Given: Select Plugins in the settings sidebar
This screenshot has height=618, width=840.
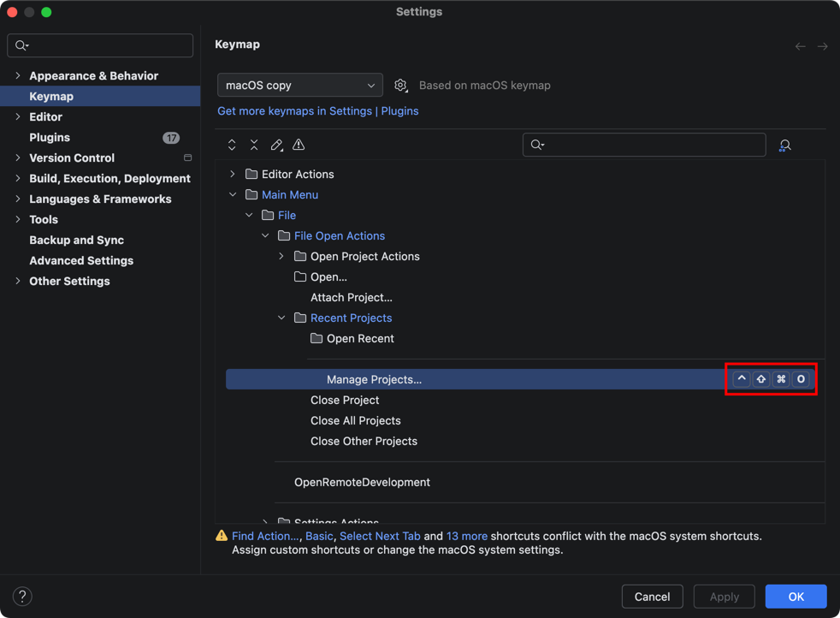Looking at the screenshot, I should pos(50,138).
